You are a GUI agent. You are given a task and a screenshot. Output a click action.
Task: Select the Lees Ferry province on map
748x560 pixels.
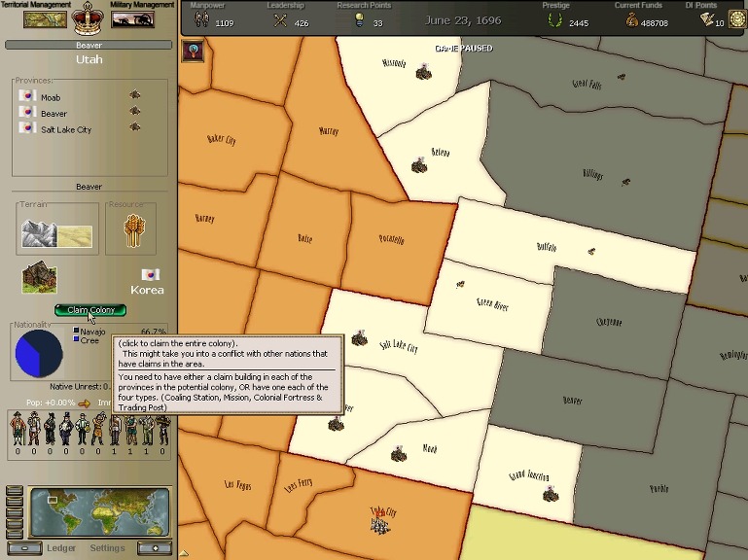point(299,484)
